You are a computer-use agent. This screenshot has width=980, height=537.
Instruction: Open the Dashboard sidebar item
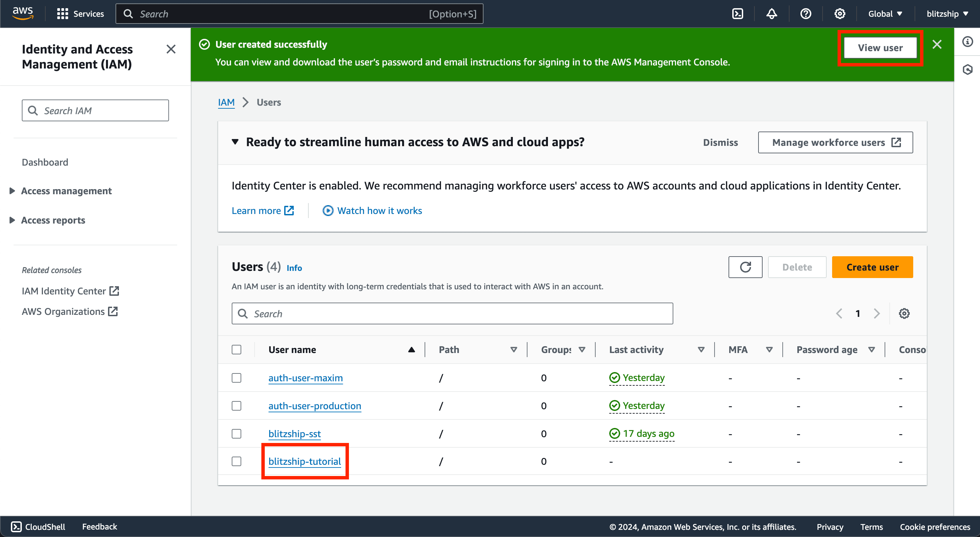click(x=45, y=163)
